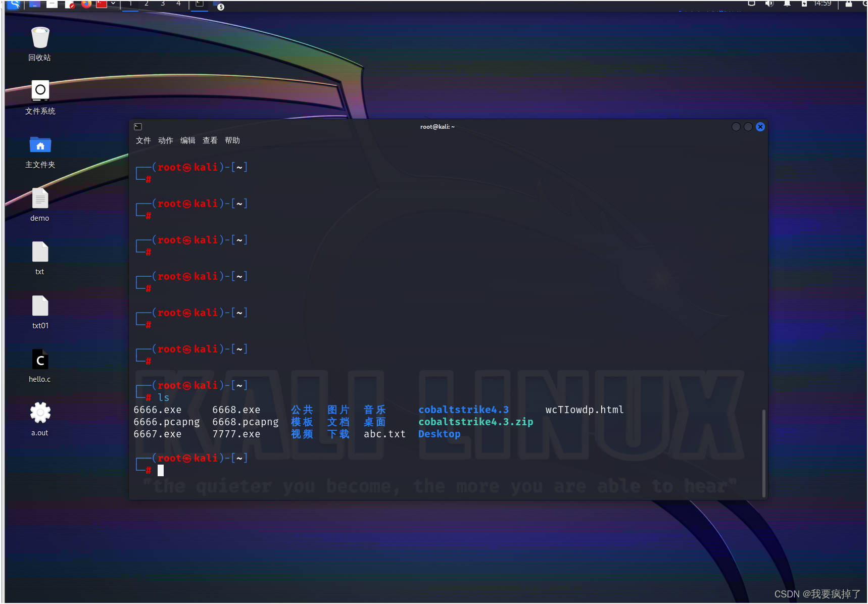Switch to workspace 3
The width and height of the screenshot is (868, 604).
point(163,4)
